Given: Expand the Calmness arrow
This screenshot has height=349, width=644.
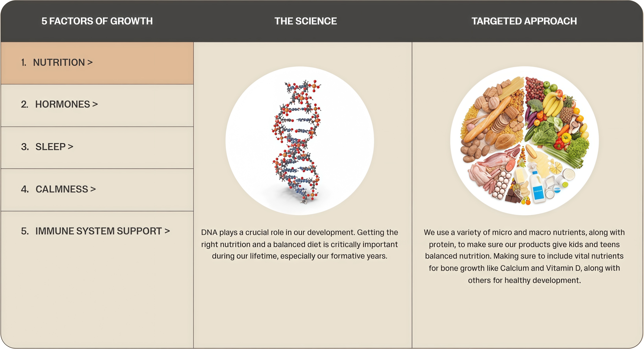Looking at the screenshot, I should click(93, 189).
